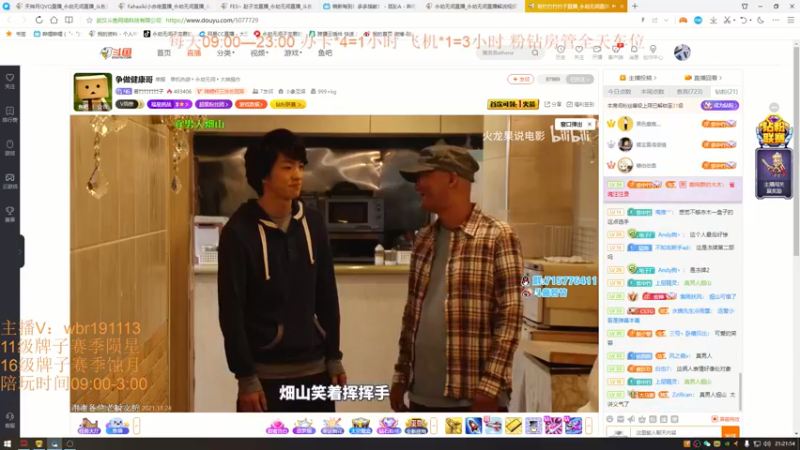Open first-ranked fan's avatar with gold crown
The width and height of the screenshot is (800, 450).
pyautogui.click(x=625, y=123)
